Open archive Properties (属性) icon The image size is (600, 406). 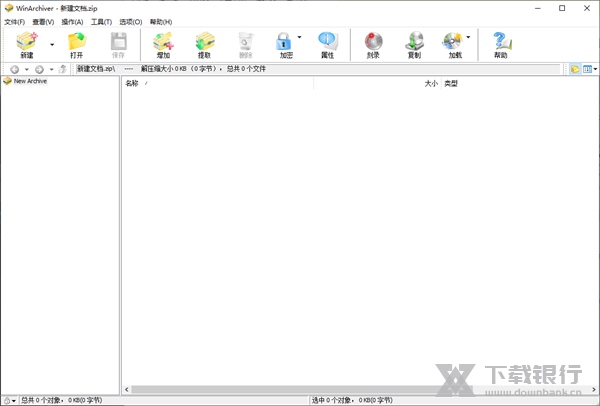[327, 42]
